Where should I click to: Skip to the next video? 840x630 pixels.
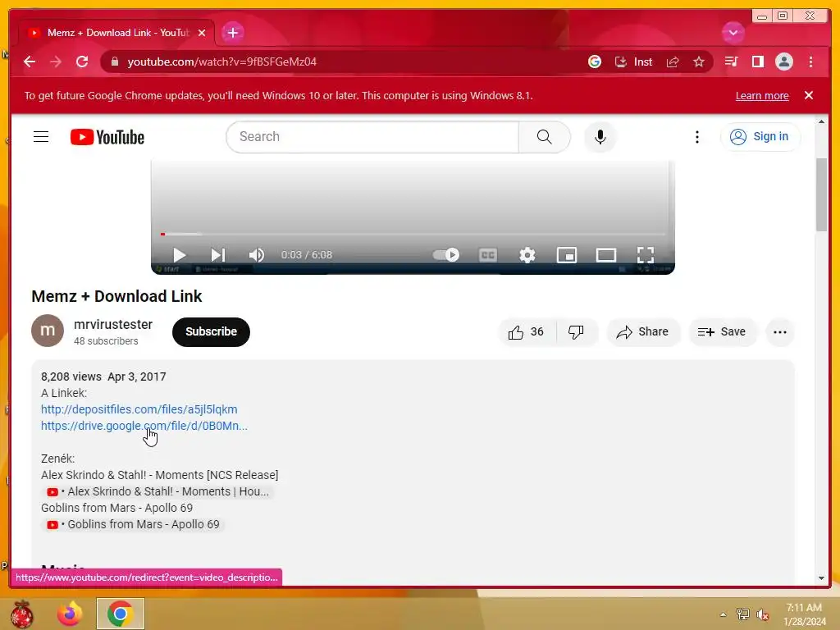pyautogui.click(x=218, y=255)
